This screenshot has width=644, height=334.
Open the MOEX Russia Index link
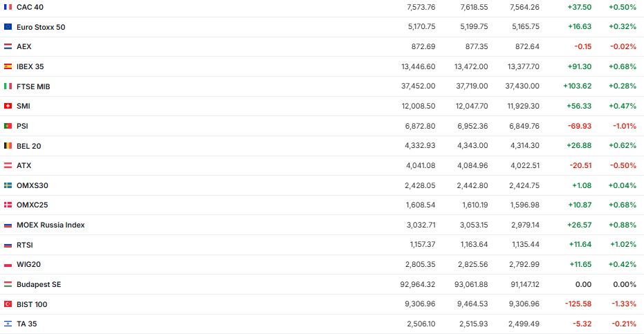(x=50, y=225)
